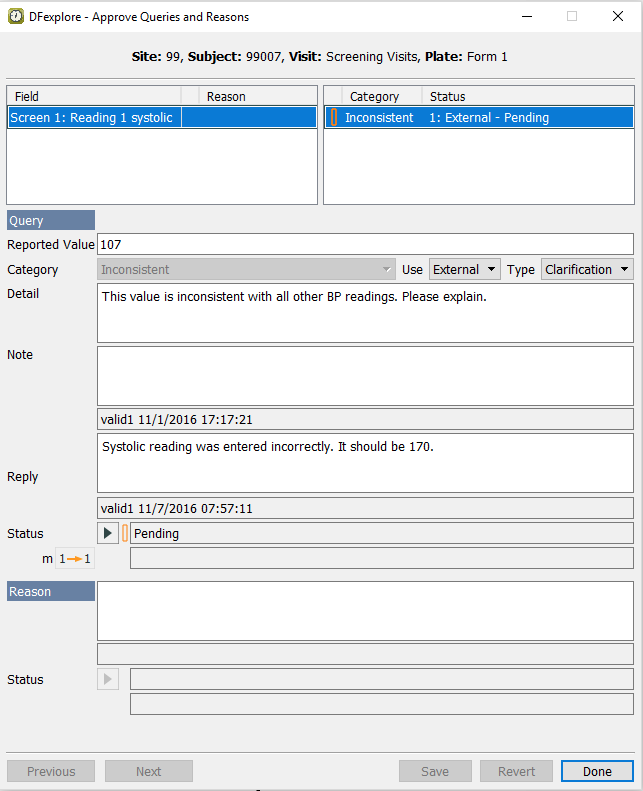Click the DFexplore app icon in title bar

pyautogui.click(x=15, y=16)
